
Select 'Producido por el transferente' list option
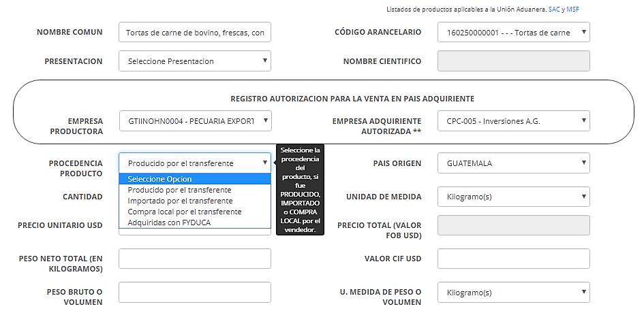click(x=195, y=190)
